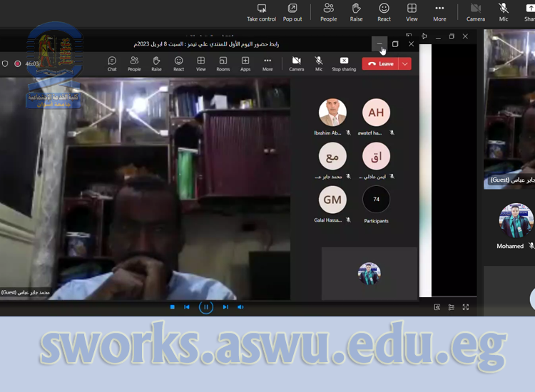Viewport: 535px width, 392px height.
Task: Expand the Leave options dropdown arrow
Action: point(405,63)
